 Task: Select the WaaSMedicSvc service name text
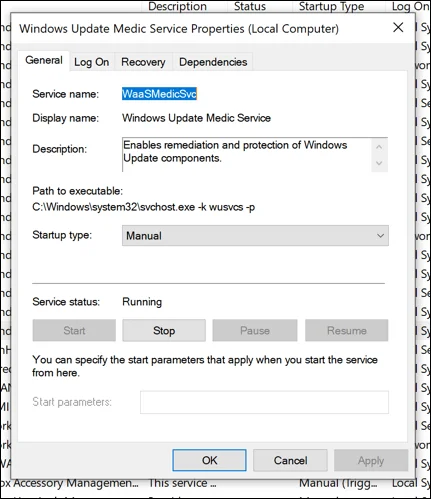tap(159, 94)
